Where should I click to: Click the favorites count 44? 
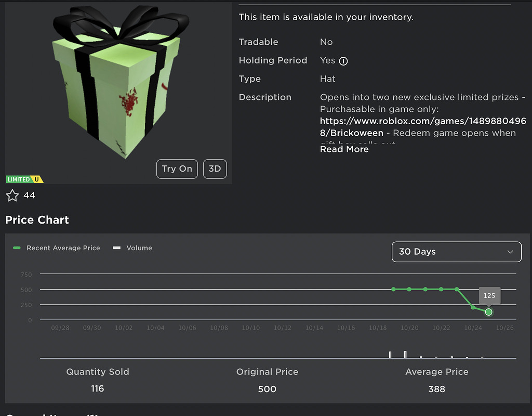(x=30, y=196)
